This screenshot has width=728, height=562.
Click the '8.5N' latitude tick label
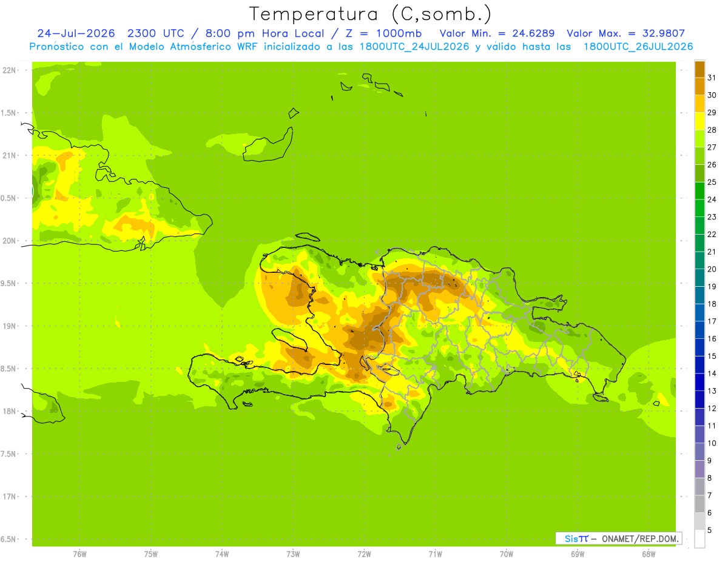tap(9, 369)
